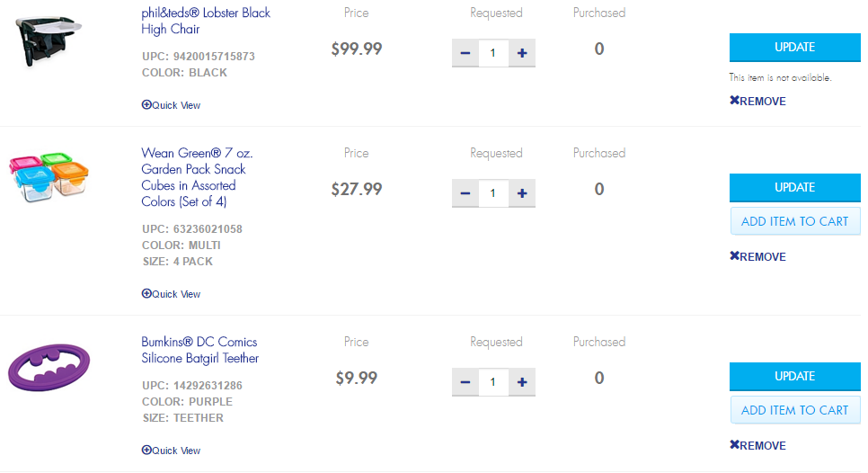Click plus button for Wean Green Snack Cubes
The width and height of the screenshot is (868, 473).
tap(521, 193)
